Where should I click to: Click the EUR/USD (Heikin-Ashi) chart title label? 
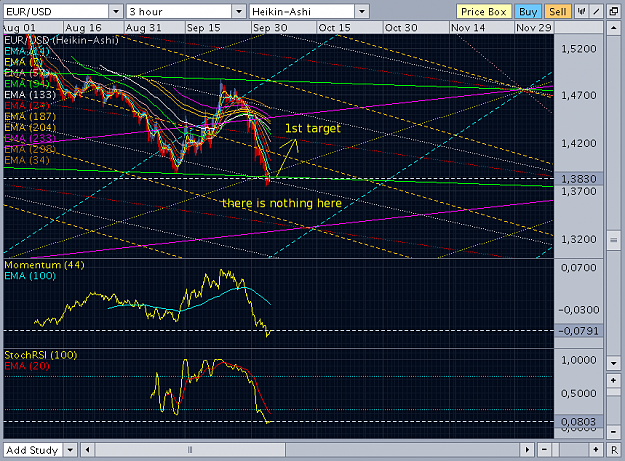pyautogui.click(x=61, y=40)
